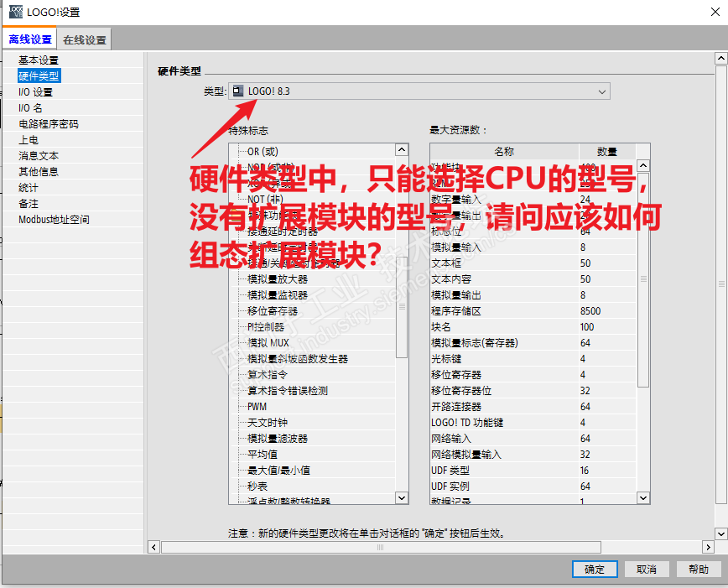
Task: Select 基本设置 in the left list
Action: tap(39, 60)
